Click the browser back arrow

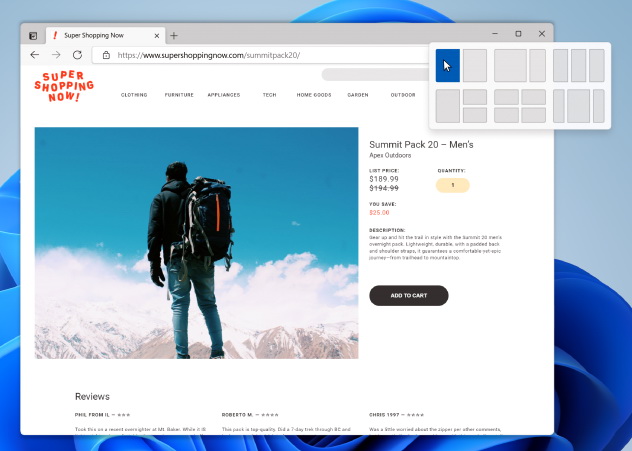[x=35, y=55]
